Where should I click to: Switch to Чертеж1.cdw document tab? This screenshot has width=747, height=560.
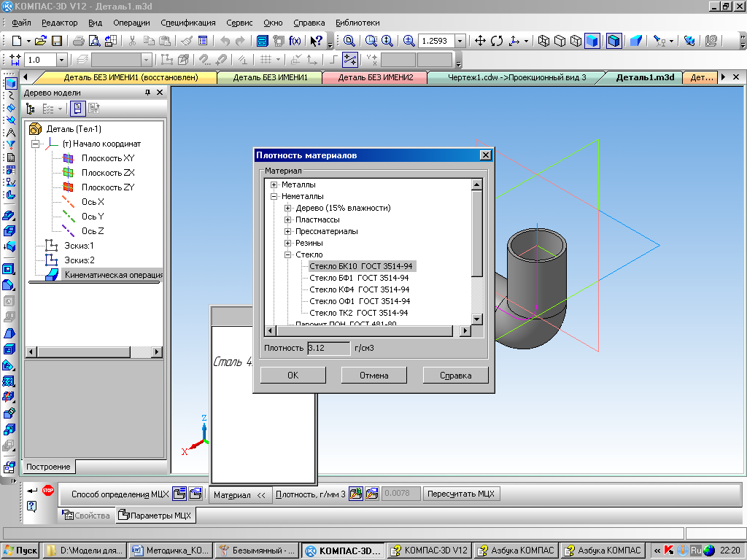tap(517, 77)
